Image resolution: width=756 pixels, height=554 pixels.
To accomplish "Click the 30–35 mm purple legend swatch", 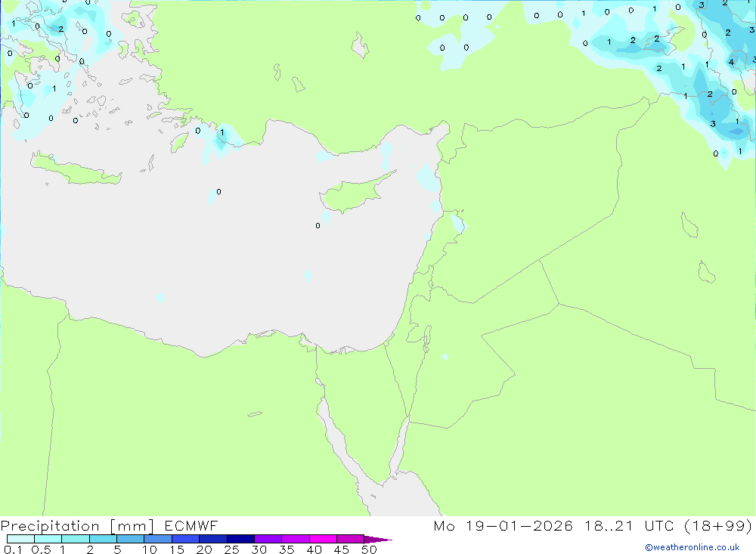I will point(268,539).
